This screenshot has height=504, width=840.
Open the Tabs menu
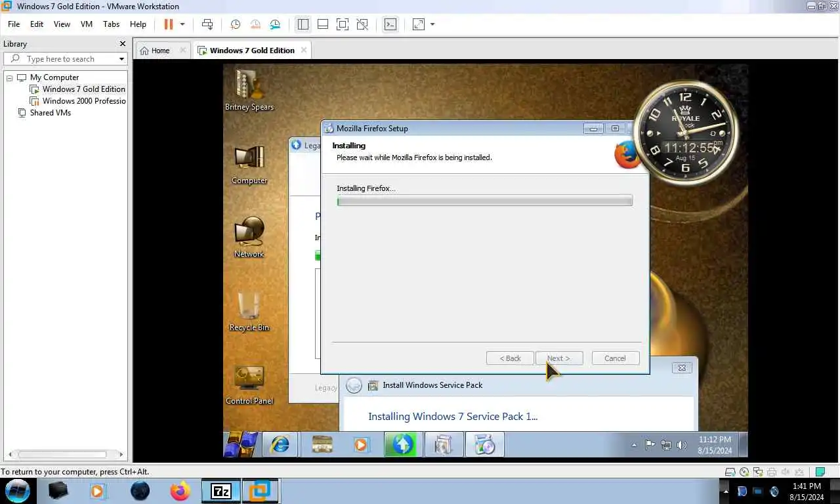pos(112,24)
